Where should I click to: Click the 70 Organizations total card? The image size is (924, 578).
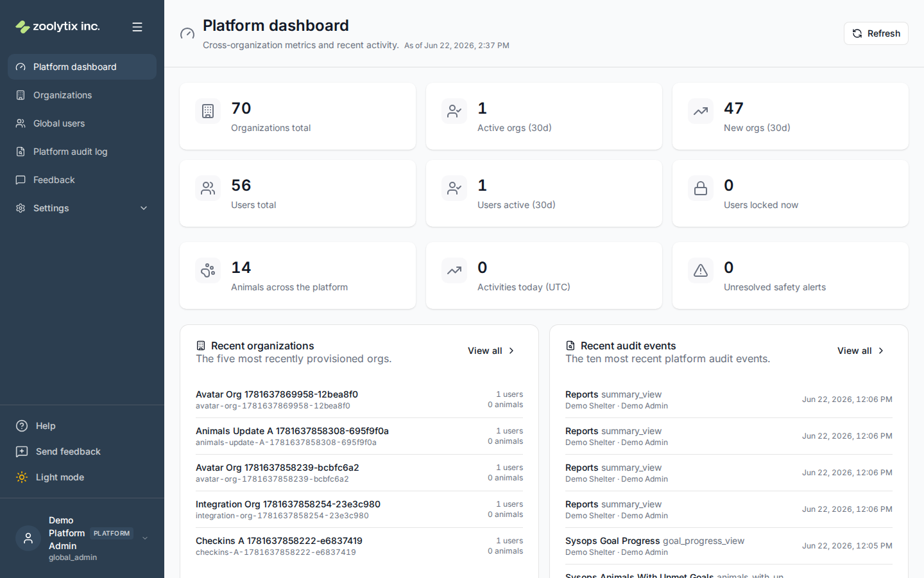coord(298,116)
